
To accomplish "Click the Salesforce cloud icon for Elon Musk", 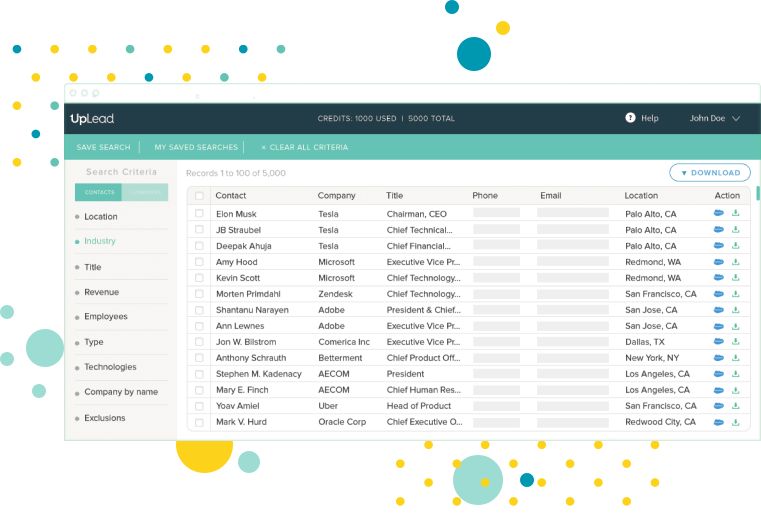I will click(x=719, y=213).
